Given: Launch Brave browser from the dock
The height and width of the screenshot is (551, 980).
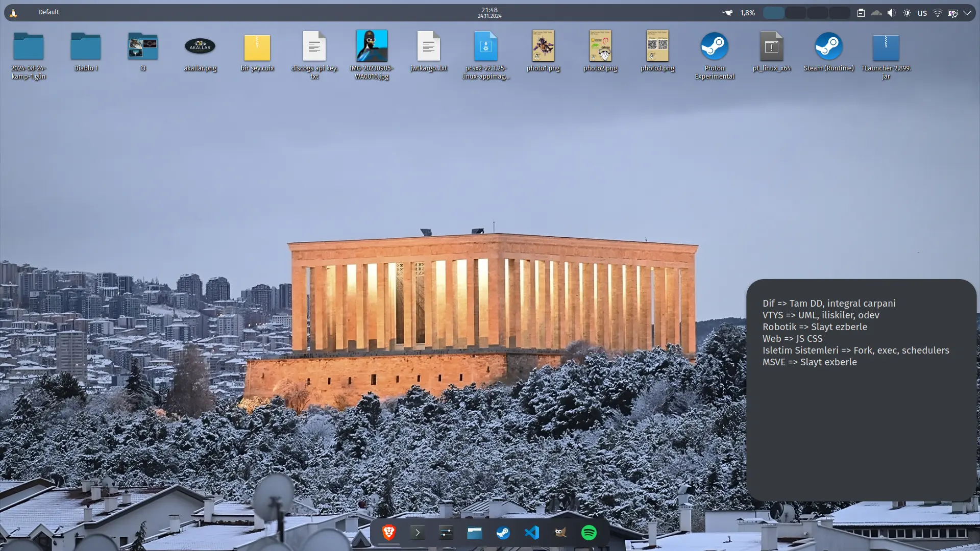Looking at the screenshot, I should [x=389, y=533].
